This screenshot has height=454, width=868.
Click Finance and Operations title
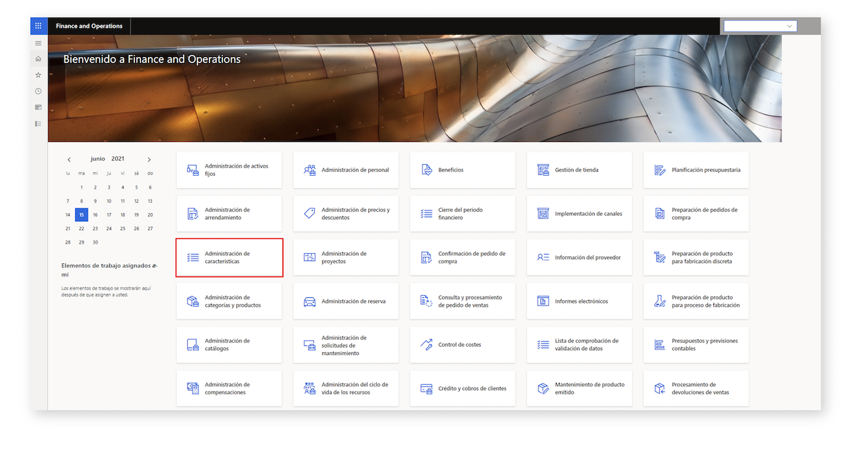(x=90, y=26)
